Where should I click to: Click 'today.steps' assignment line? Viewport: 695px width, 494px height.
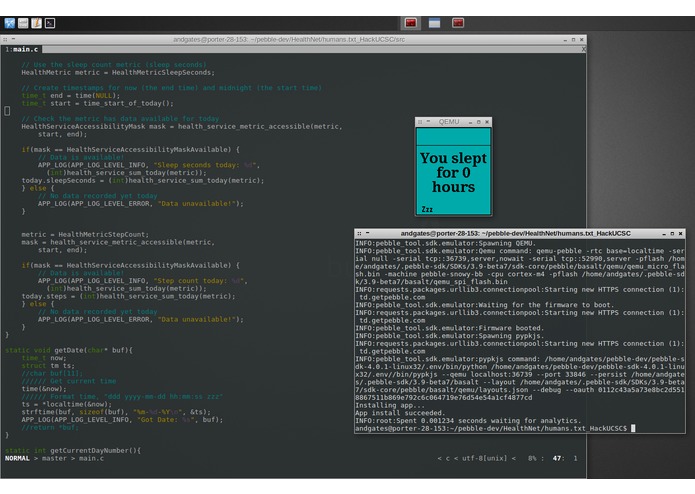click(x=128, y=296)
